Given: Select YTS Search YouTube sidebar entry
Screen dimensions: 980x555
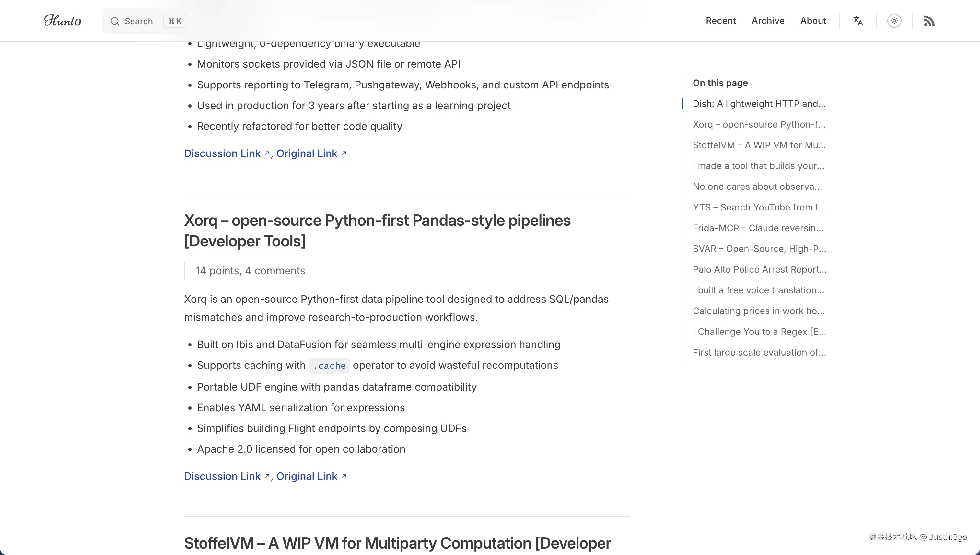Looking at the screenshot, I should point(759,207).
